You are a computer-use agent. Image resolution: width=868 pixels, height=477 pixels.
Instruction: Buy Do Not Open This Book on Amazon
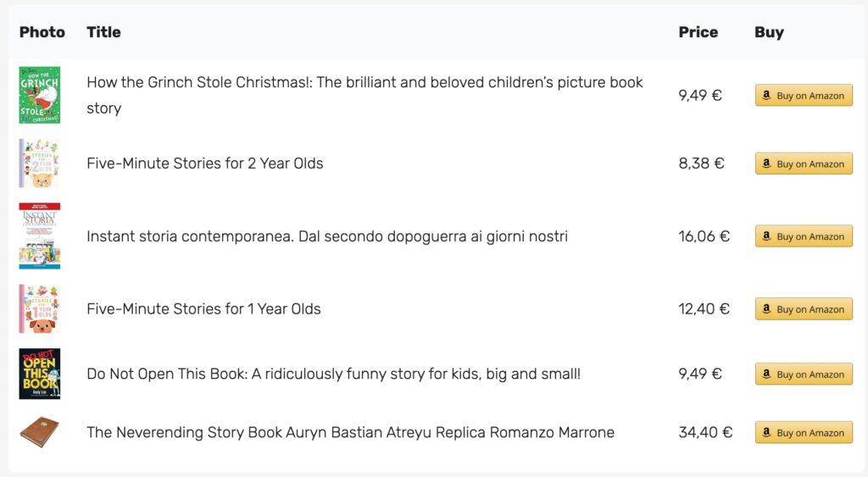(x=804, y=374)
